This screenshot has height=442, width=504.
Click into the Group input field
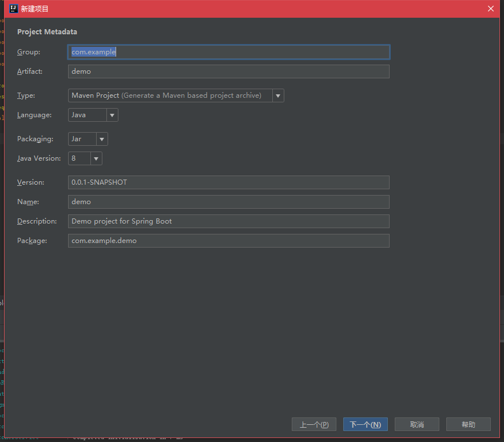(228, 52)
